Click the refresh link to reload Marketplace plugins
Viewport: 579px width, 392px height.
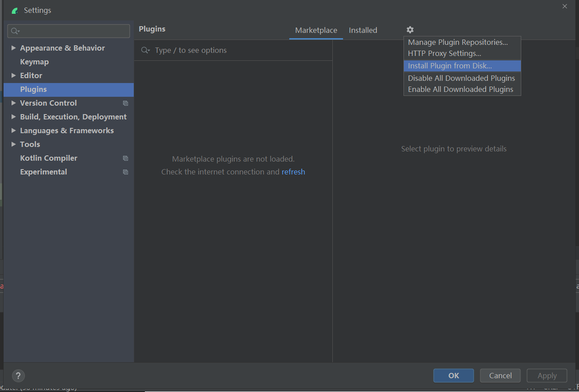[x=293, y=172]
